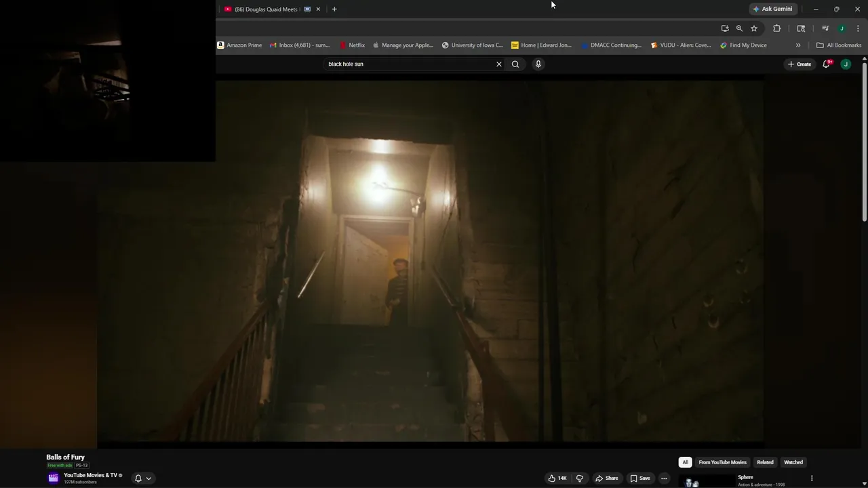Screen dimensions: 868x488
Task: Open the side panel search icon in Chrome toolbar
Action: click(x=801, y=28)
